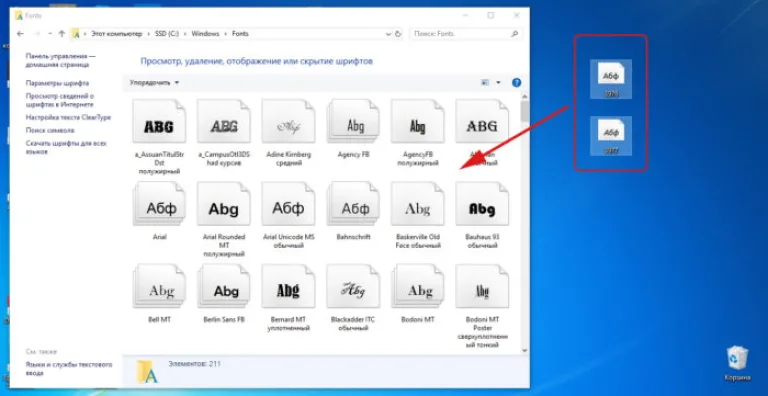
Task: Click the change view icon
Action: coord(485,82)
